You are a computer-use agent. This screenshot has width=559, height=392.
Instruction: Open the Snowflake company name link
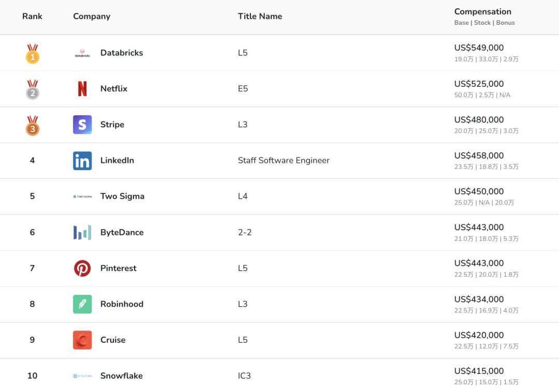[x=121, y=376]
